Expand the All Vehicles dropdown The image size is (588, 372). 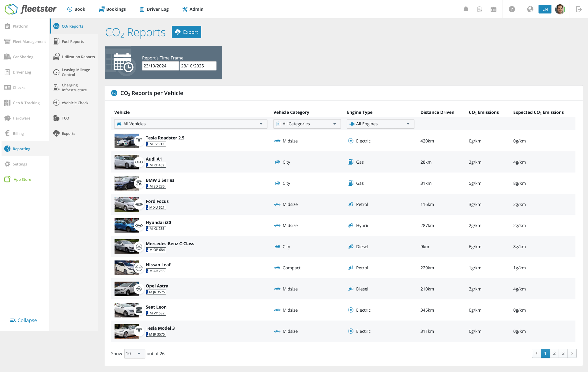(190, 124)
